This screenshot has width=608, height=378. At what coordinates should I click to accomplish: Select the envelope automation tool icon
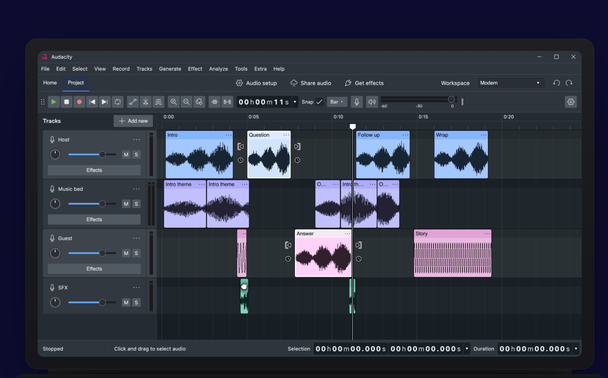coord(133,102)
